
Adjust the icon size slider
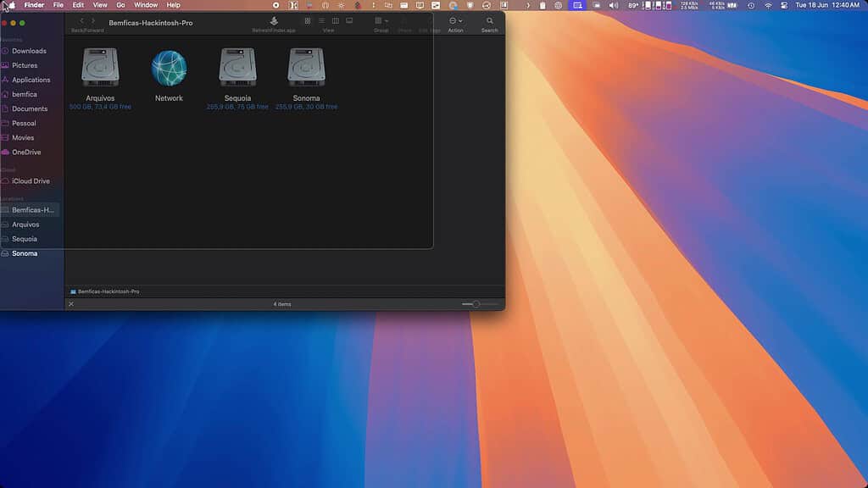point(476,304)
